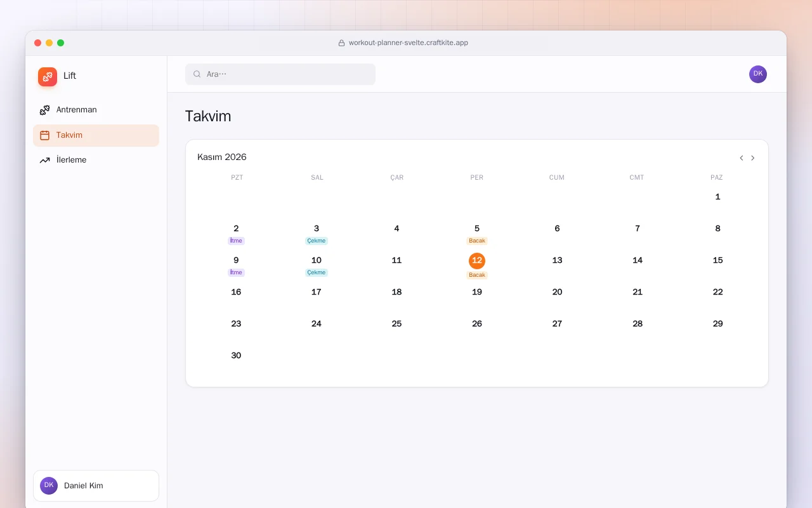
Task: Go to previous month with left chevron
Action: [741, 158]
